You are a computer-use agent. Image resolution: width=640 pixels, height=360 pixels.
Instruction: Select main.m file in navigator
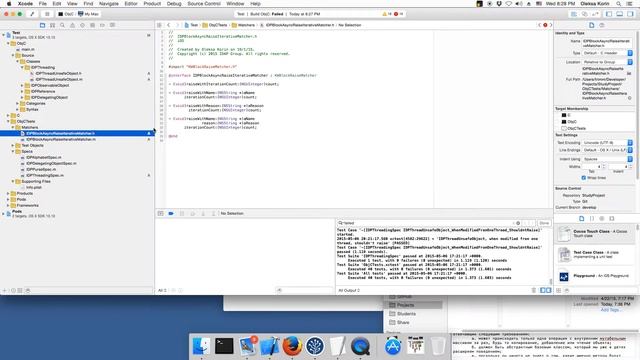[28, 49]
